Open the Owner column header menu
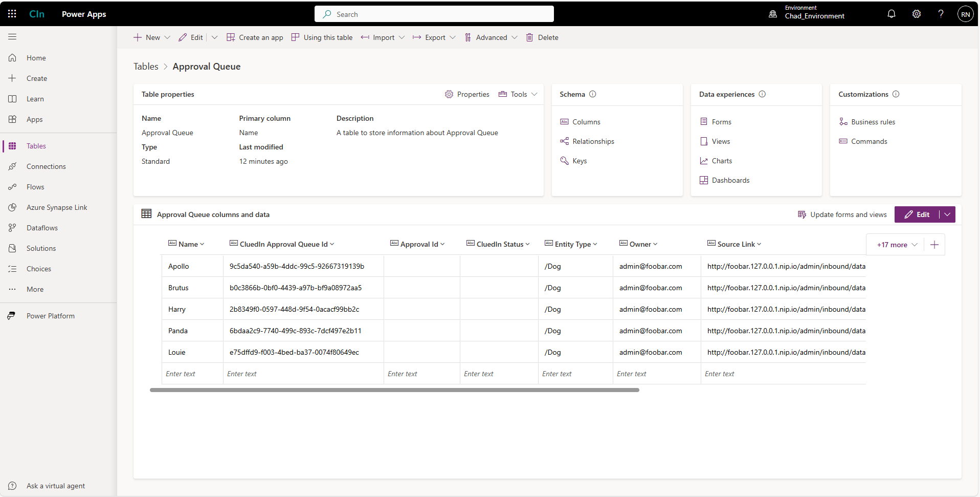 click(x=655, y=245)
